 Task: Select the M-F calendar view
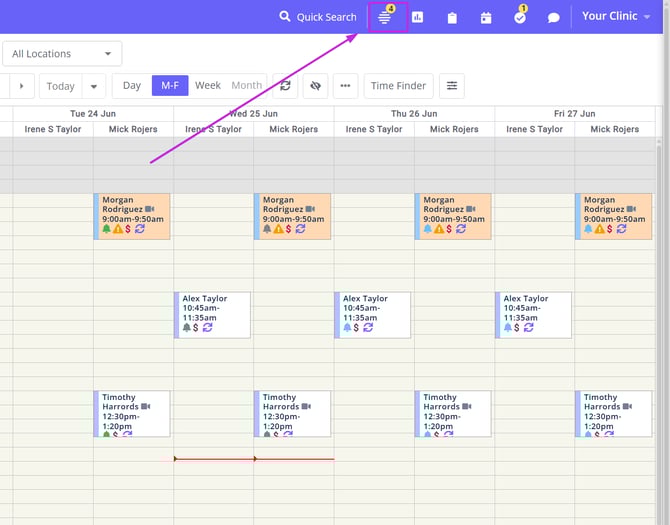click(170, 86)
